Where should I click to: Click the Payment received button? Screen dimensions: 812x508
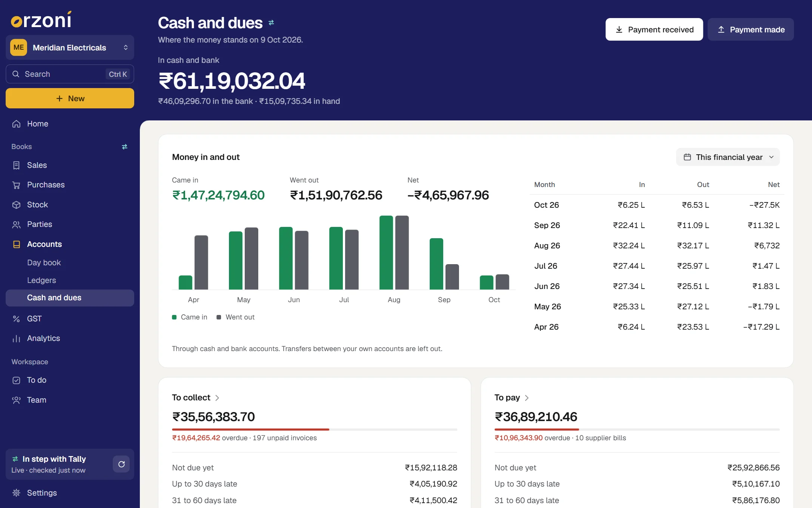(654, 29)
